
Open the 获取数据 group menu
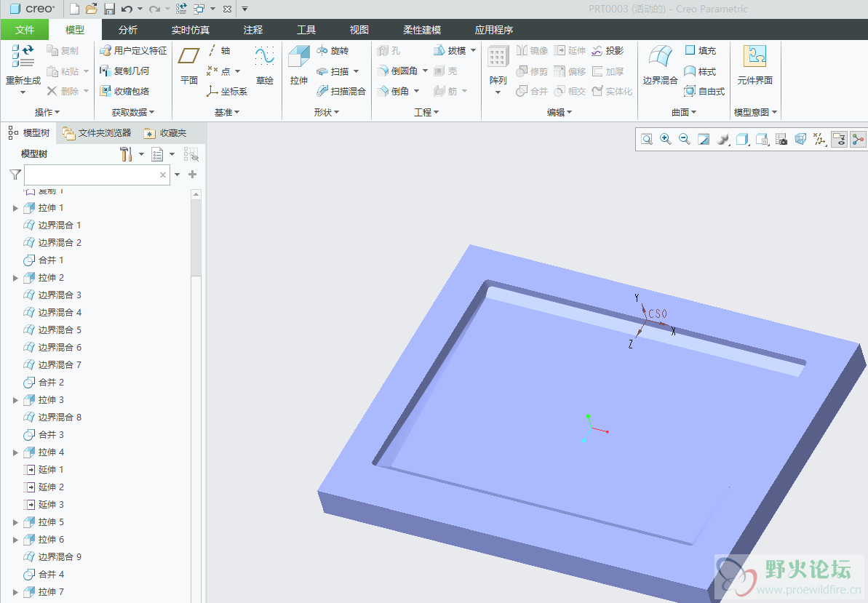[133, 112]
